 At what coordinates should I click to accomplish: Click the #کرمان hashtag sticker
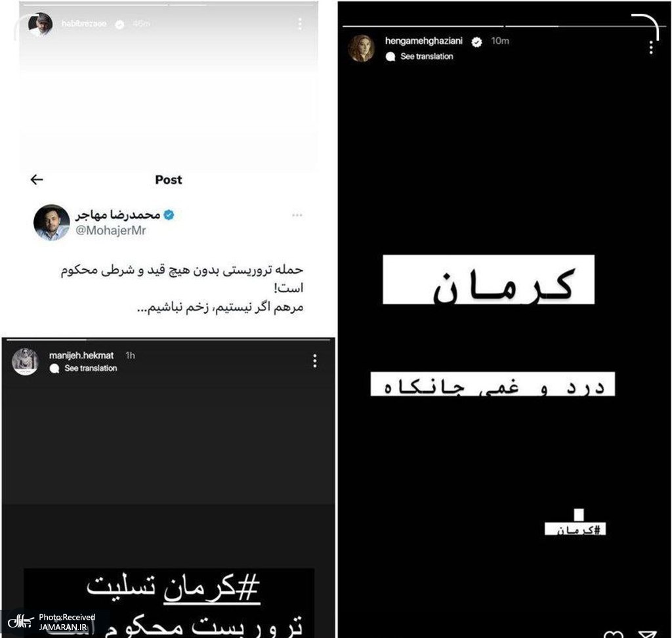[575, 529]
